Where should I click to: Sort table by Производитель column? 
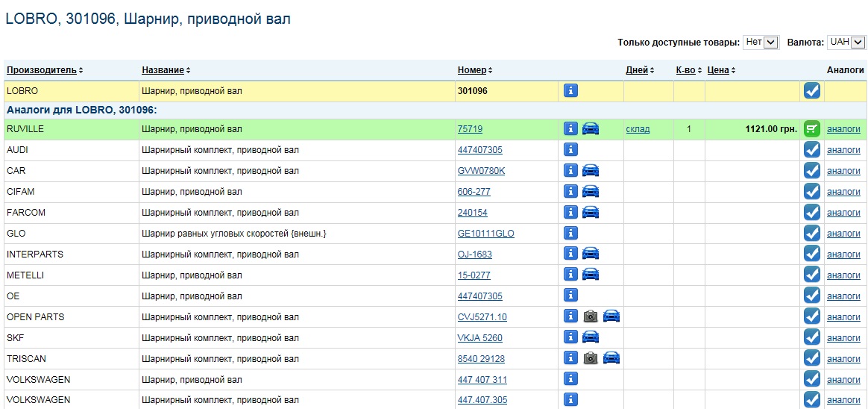point(42,70)
